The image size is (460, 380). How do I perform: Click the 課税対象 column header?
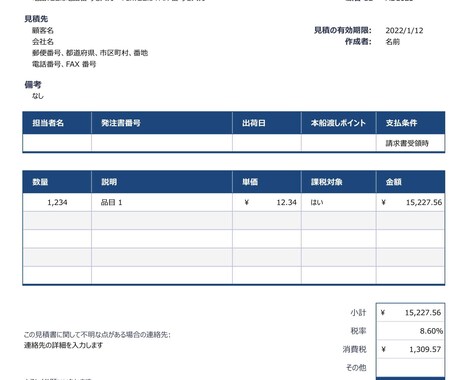pos(339,182)
